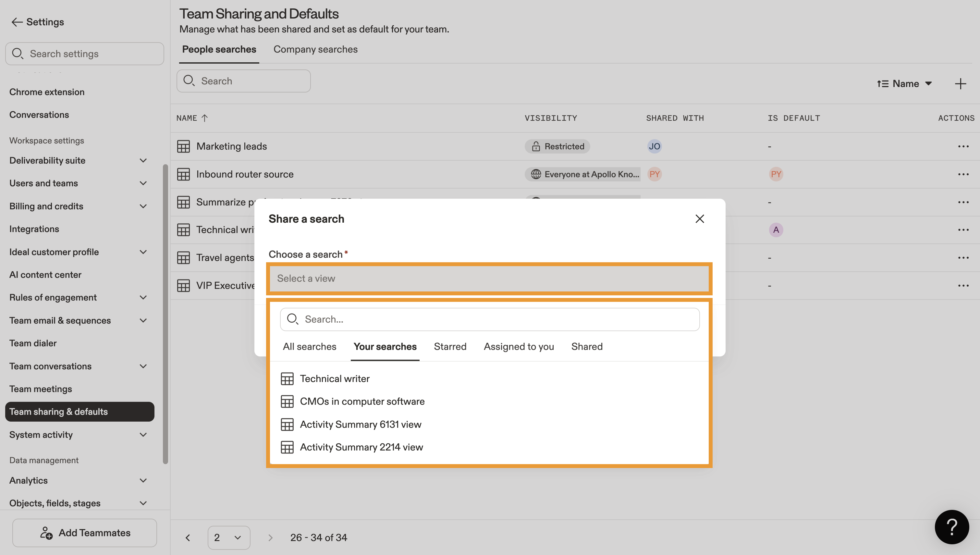The height and width of the screenshot is (555, 980).
Task: Expand the Billing and credits section
Action: coord(143,206)
